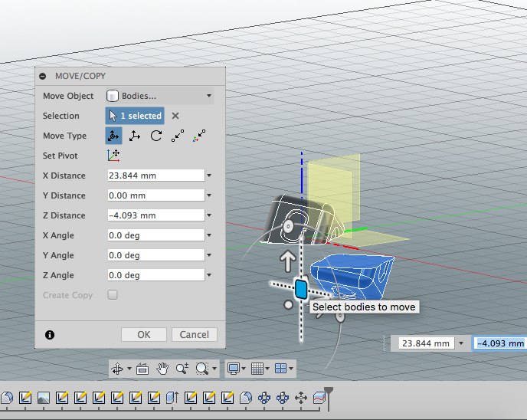The width and height of the screenshot is (527, 420).
Task: Clear the selection with the X icon
Action: click(175, 116)
